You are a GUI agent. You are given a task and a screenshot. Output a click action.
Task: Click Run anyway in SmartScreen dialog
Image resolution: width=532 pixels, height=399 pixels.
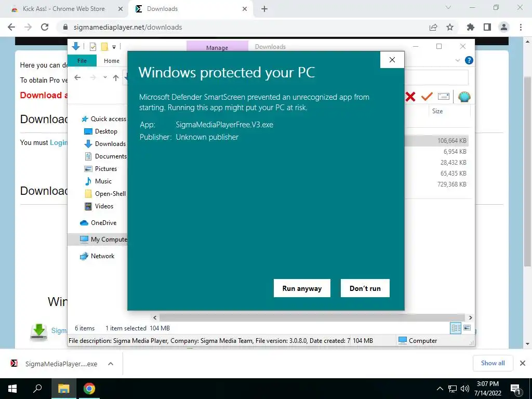[302, 288]
